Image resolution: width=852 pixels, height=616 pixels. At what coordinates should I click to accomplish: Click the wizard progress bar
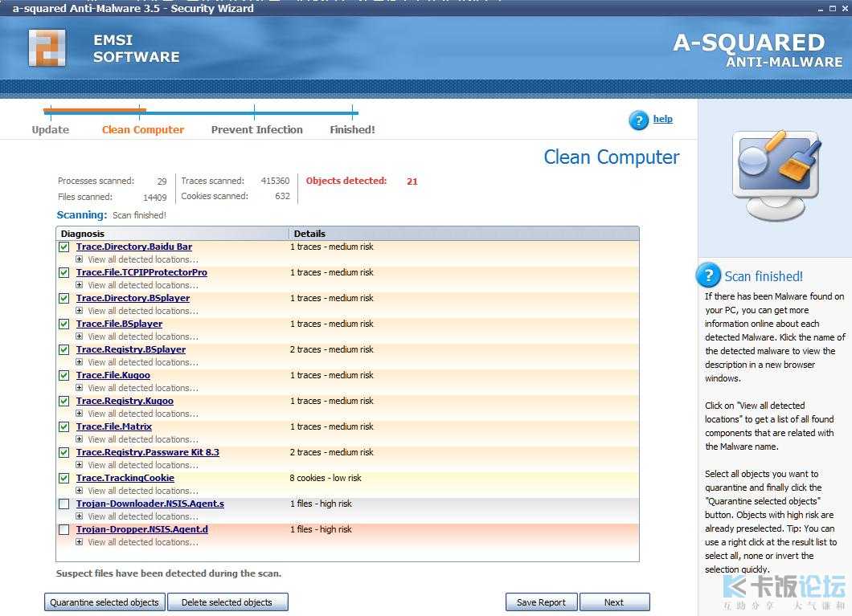[201, 112]
